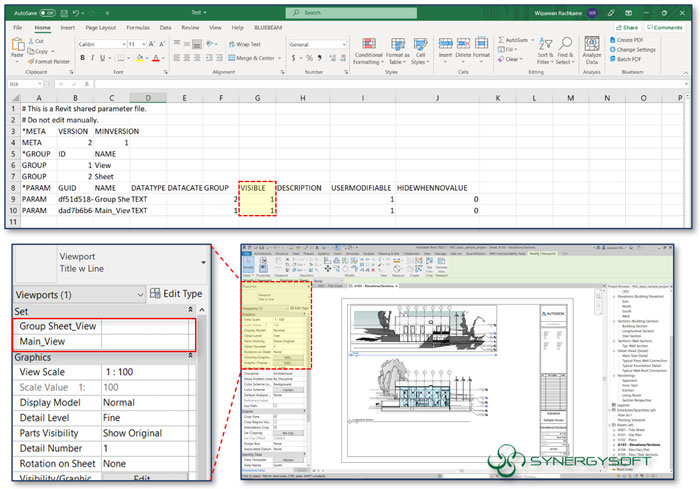The height and width of the screenshot is (489, 700).
Task: Click the Undo arrow icon
Action: pyautogui.click(x=76, y=13)
